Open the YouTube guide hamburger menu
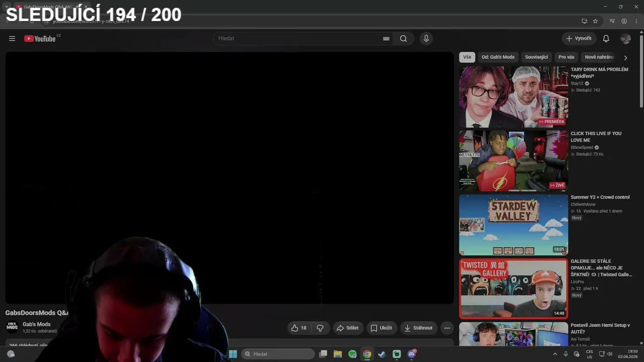The image size is (644, 362). coord(12,39)
